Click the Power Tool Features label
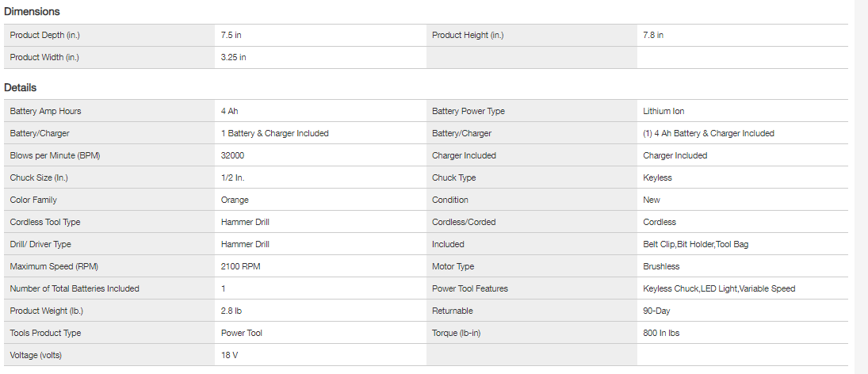 pyautogui.click(x=470, y=288)
